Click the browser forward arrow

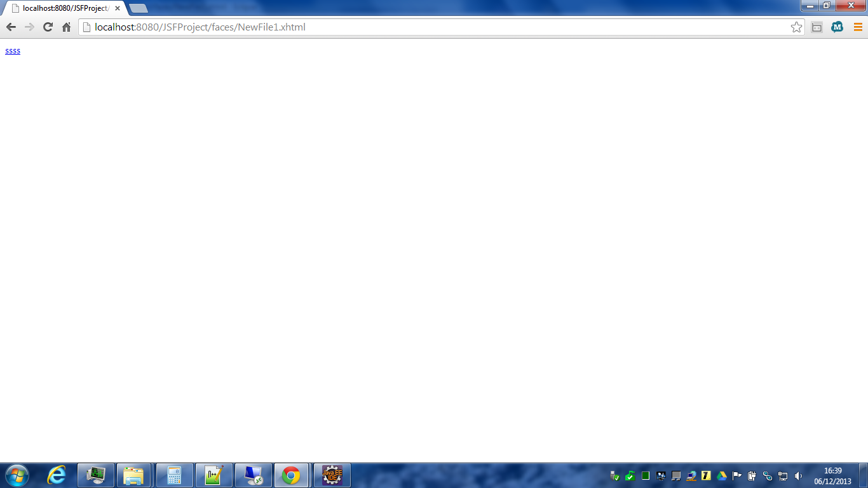pos(29,27)
